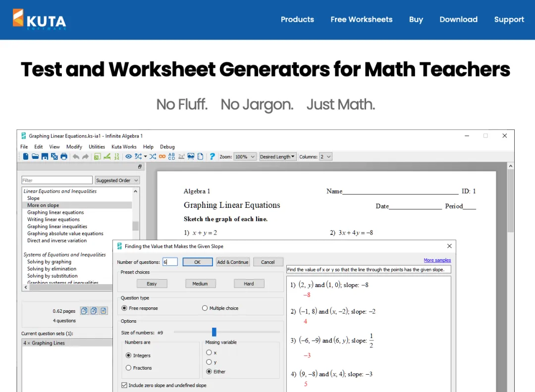Open the Products nav link
The image size is (535, 392).
(x=297, y=19)
